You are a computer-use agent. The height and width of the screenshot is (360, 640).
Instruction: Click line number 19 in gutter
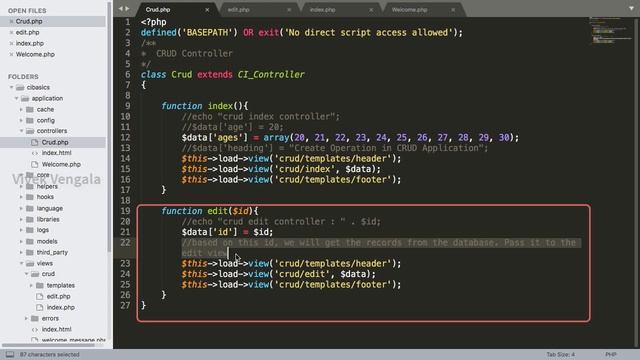tap(125, 211)
